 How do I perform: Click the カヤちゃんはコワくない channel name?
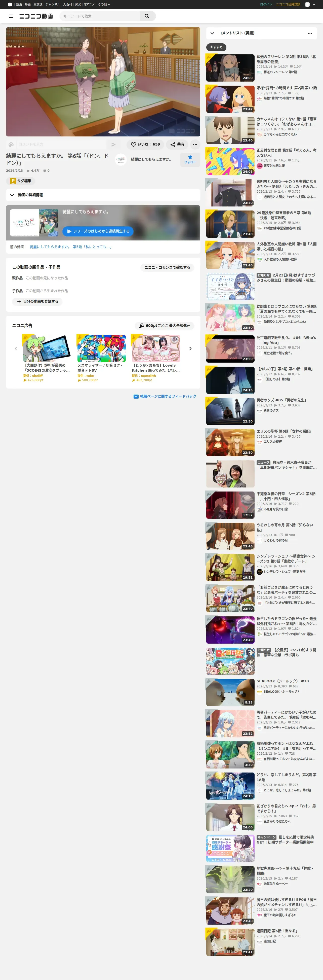pyautogui.click(x=280, y=135)
